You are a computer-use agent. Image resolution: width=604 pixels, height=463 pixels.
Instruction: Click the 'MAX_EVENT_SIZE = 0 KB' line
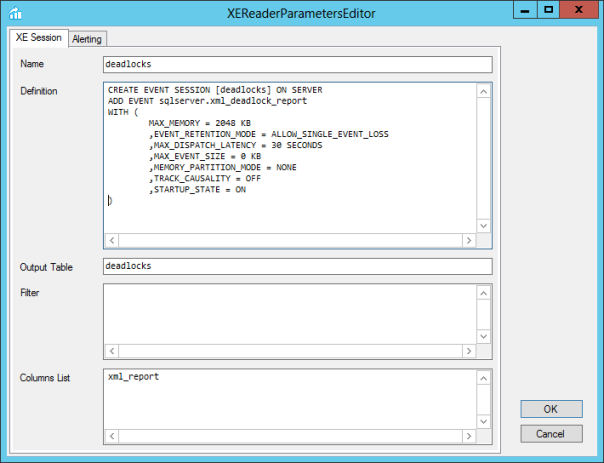coord(205,156)
